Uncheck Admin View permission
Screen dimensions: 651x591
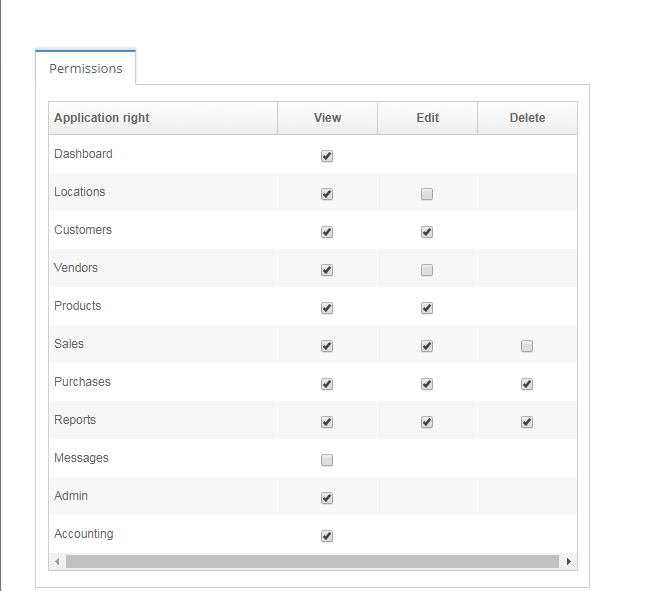pos(327,498)
